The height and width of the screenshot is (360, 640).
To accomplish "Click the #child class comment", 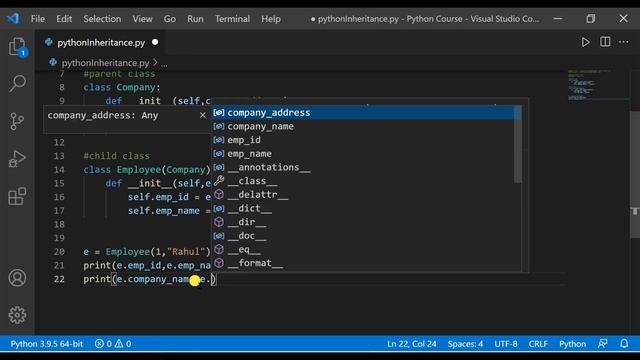I will (116, 156).
